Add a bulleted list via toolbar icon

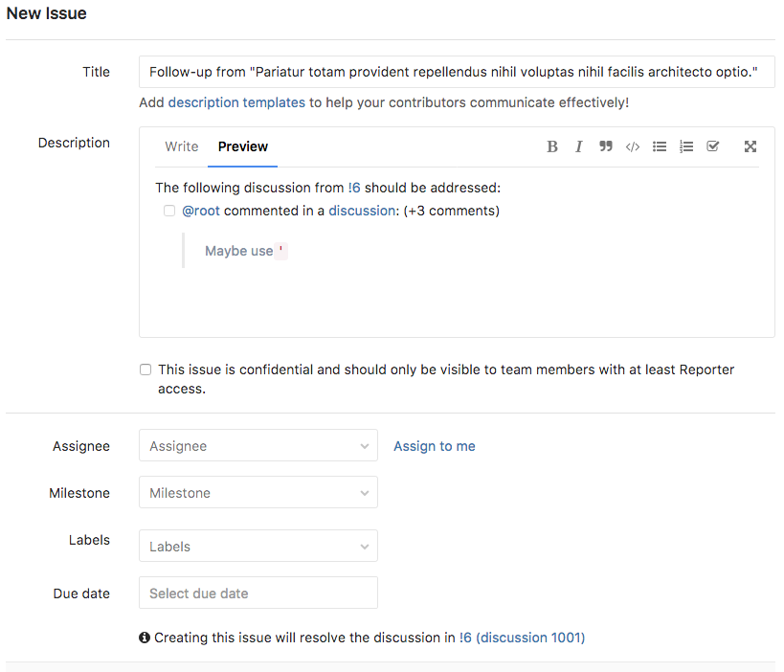[659, 146]
